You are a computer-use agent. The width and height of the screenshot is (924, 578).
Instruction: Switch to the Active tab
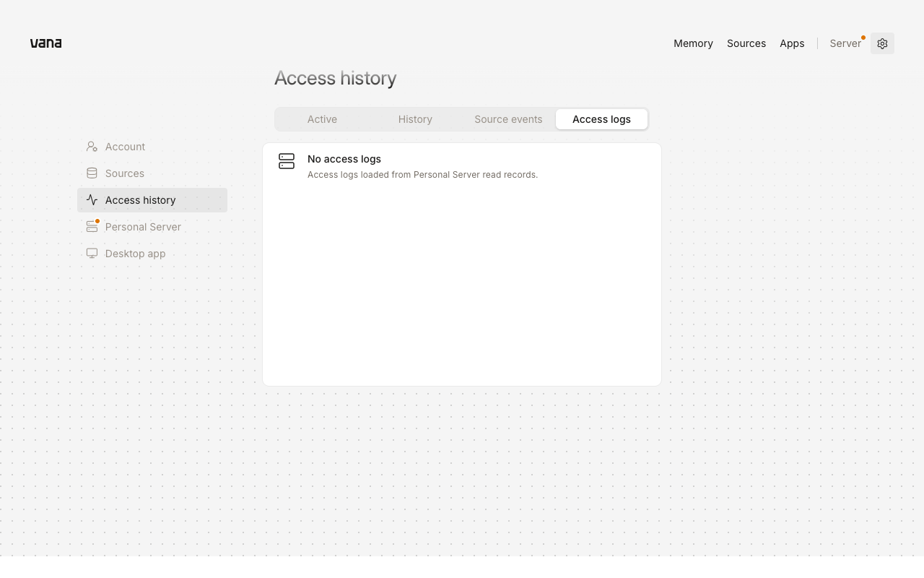pos(322,119)
